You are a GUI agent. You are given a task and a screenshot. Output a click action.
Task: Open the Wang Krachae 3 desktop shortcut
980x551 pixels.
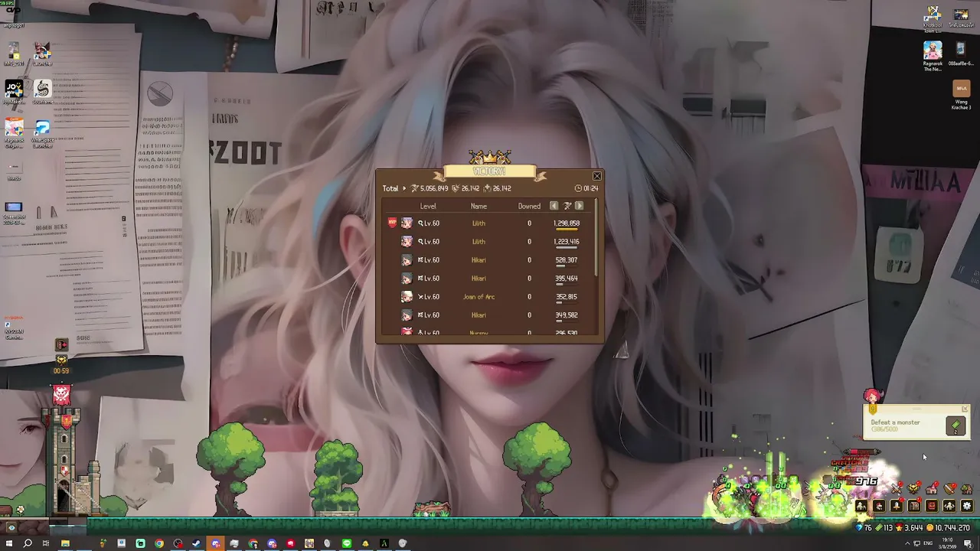(x=961, y=94)
